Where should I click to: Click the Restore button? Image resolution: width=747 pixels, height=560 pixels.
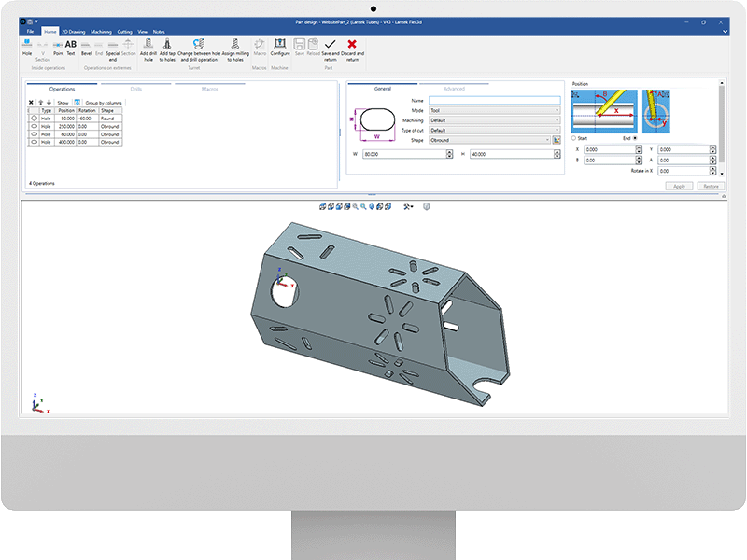710,187
